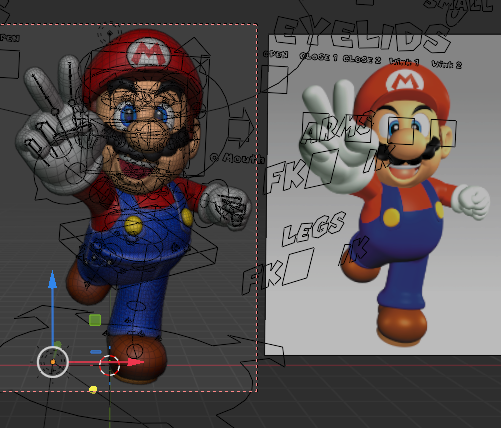Click the ARMS label text
501x428 pixels.
337,127
